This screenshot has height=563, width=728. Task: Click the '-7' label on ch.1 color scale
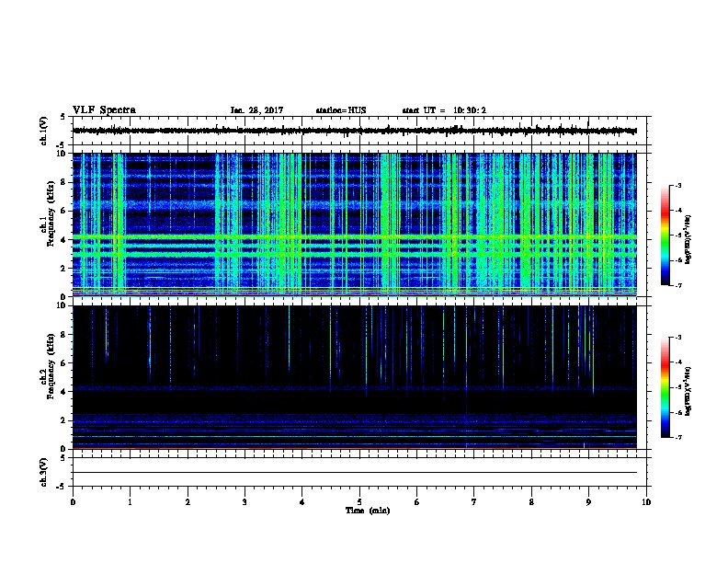[677, 285]
